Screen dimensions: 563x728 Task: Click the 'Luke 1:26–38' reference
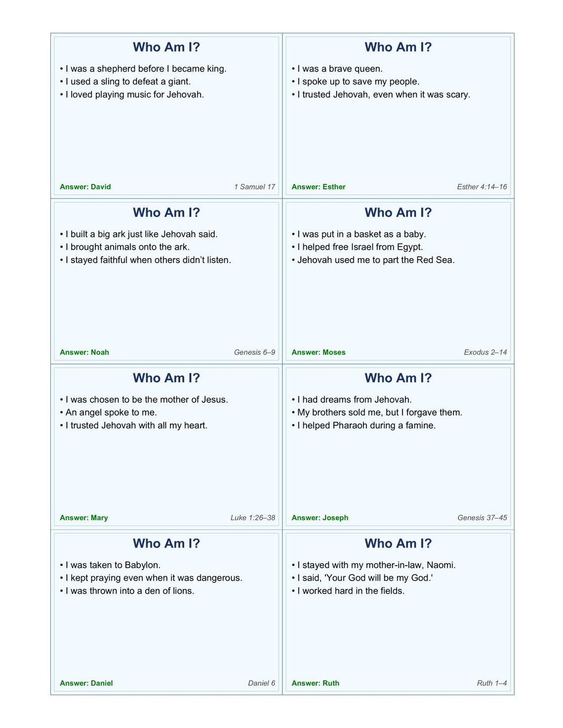click(252, 517)
